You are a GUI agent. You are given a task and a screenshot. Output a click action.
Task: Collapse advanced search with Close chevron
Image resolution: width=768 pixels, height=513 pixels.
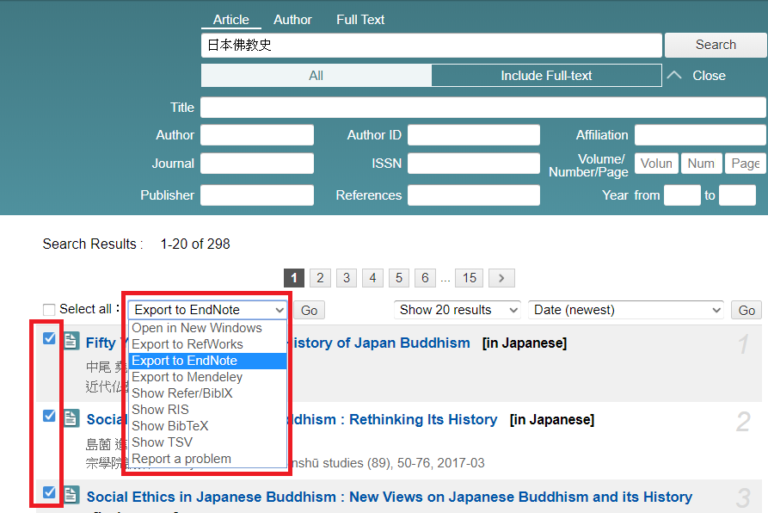pos(675,75)
